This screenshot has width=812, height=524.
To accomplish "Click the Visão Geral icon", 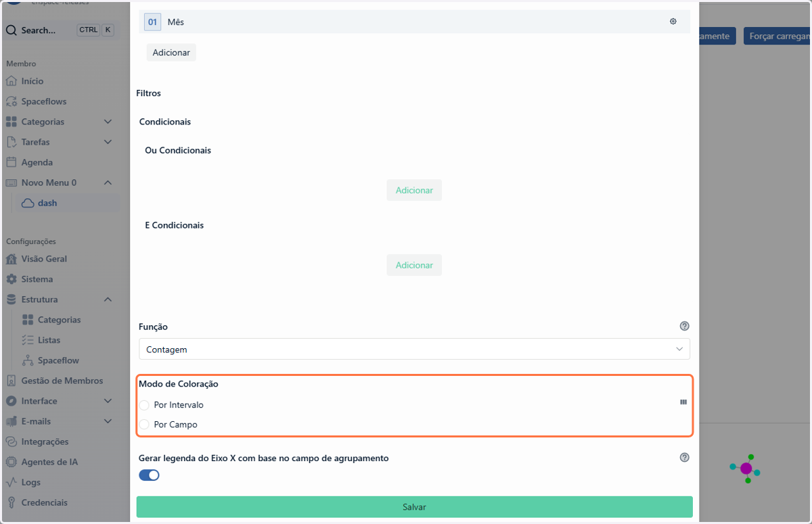I will pos(11,259).
